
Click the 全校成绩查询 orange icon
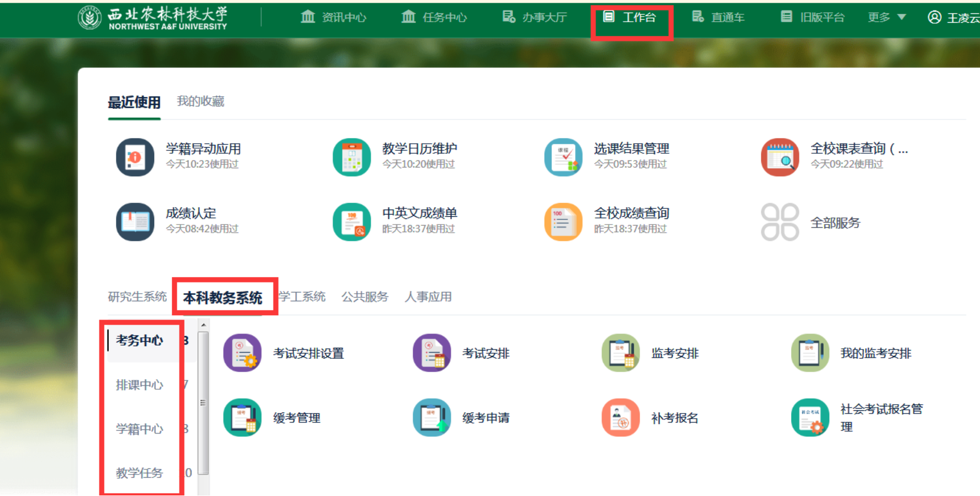[563, 222]
